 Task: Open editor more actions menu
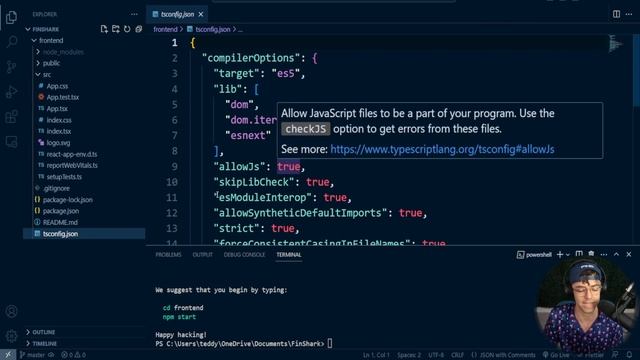(629, 14)
